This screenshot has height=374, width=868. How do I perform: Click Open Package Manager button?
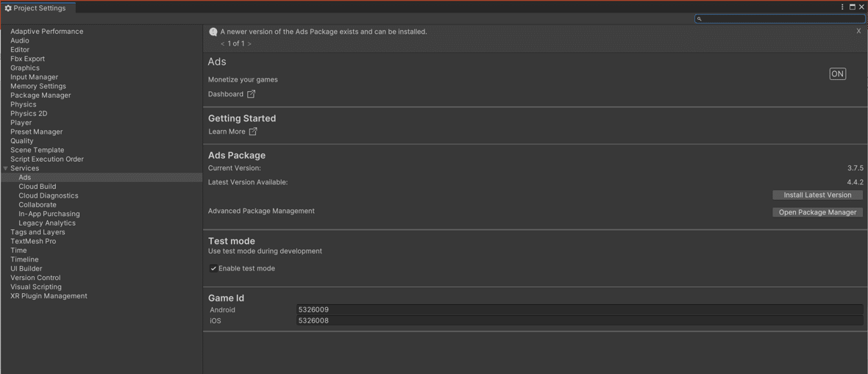point(818,212)
